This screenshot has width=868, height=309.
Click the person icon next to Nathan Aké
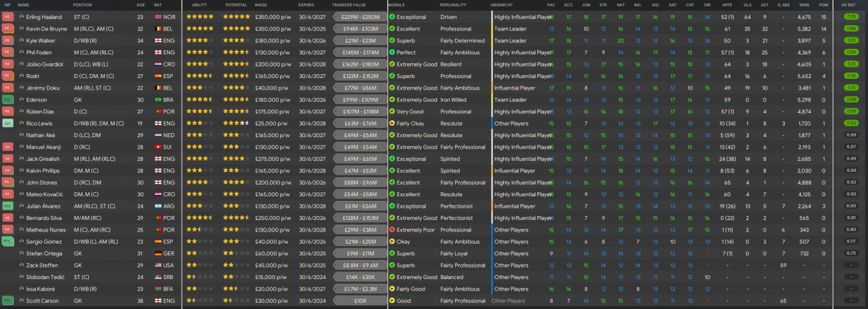coord(22,135)
